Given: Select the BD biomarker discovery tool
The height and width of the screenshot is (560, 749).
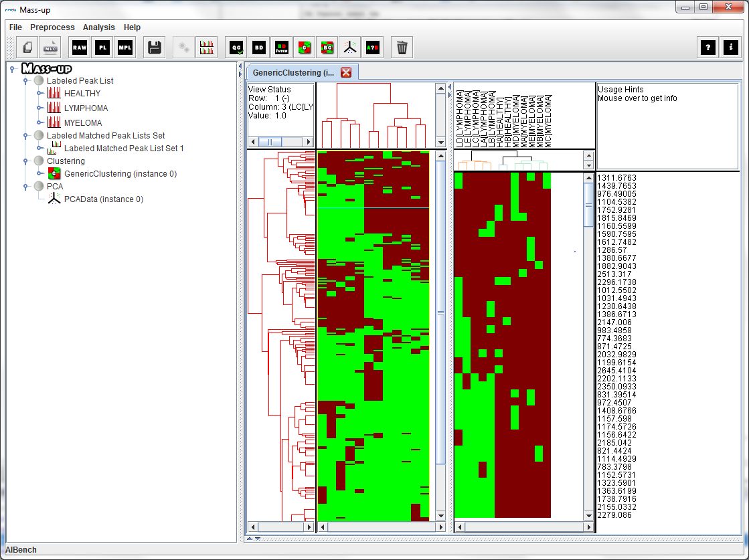Looking at the screenshot, I should (x=258, y=47).
